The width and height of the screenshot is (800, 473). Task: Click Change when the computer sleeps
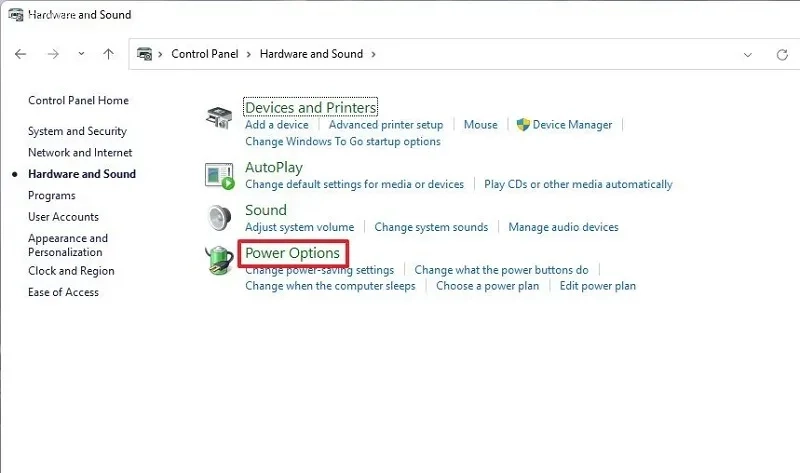(x=330, y=286)
